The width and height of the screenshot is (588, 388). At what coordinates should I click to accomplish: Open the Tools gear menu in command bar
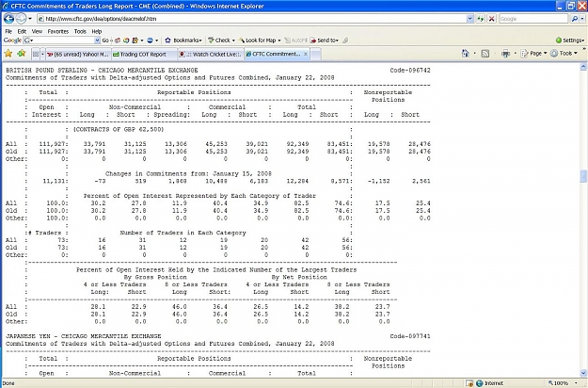564,54
